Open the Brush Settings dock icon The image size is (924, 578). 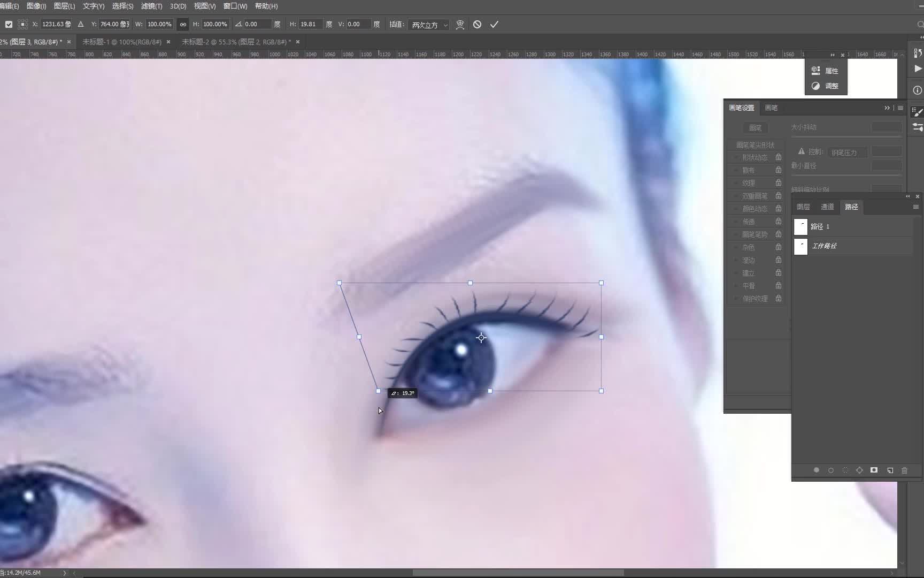[x=918, y=111]
